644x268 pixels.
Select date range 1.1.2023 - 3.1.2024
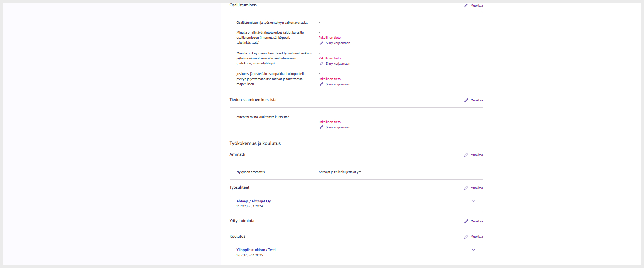click(249, 206)
